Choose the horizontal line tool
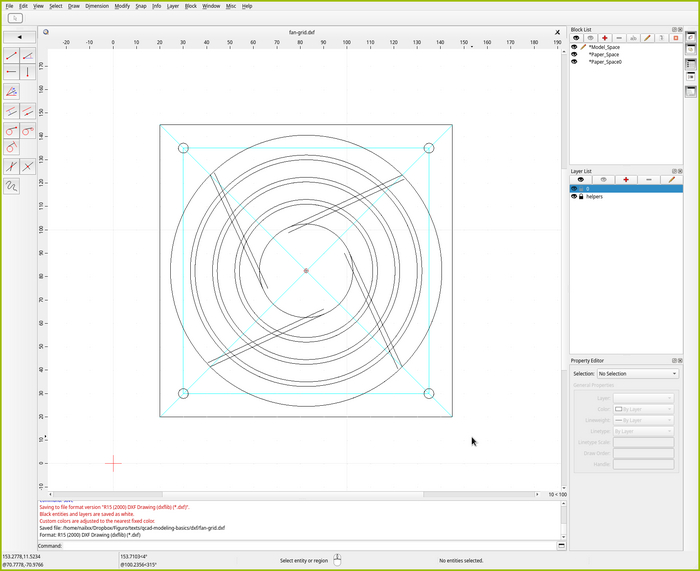 [x=11, y=72]
